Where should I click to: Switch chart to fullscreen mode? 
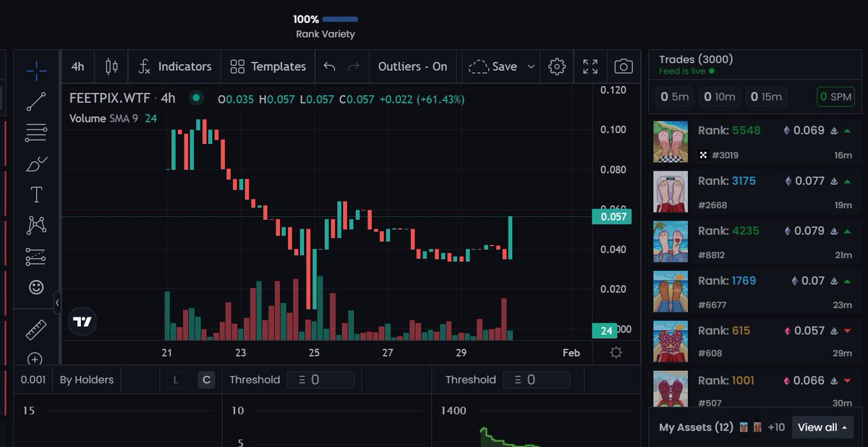pyautogui.click(x=590, y=67)
